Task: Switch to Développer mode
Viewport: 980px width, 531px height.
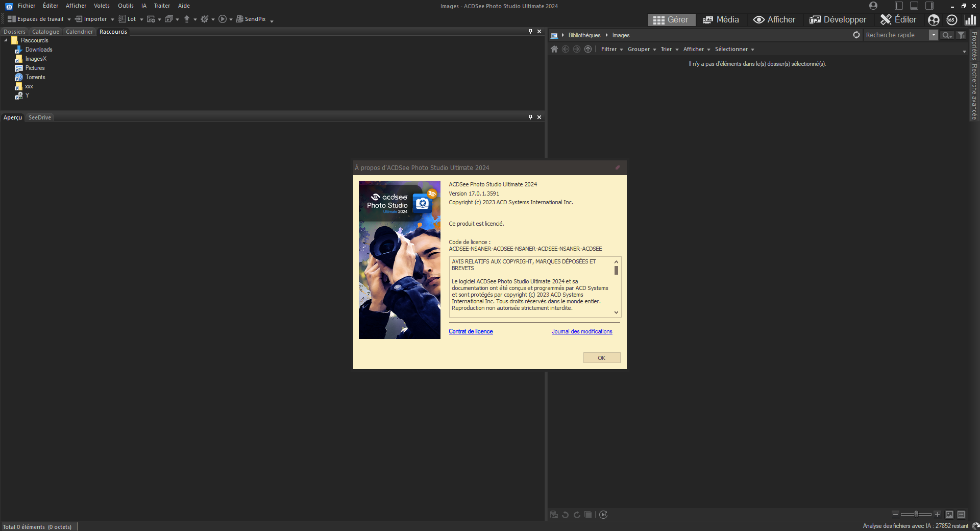Action: pos(838,20)
